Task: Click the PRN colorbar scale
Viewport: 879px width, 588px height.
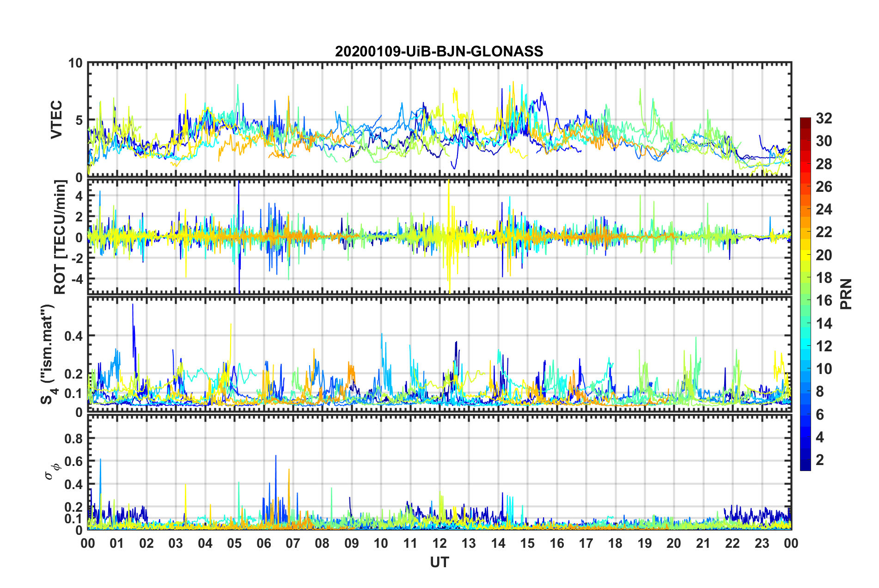Action: pyautogui.click(x=805, y=294)
